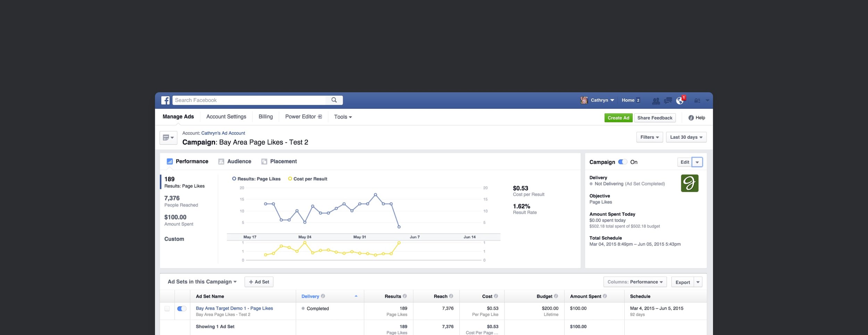Toggle the Bay Area Target Demo ad set switch
Image resolution: width=868 pixels, height=335 pixels.
(182, 309)
